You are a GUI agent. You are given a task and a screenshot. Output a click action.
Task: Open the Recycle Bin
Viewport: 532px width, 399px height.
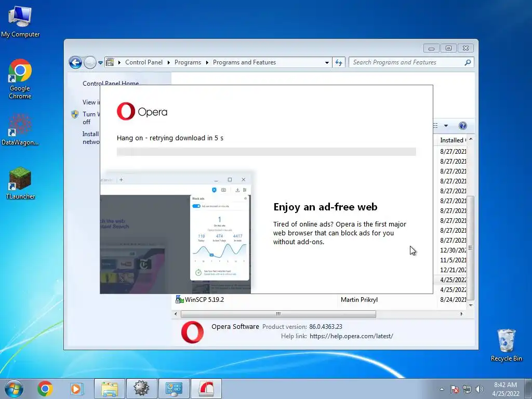click(506, 345)
